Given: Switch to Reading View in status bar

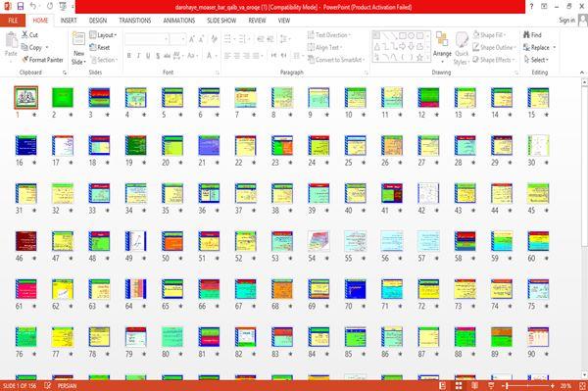Looking at the screenshot, I should [x=474, y=386].
